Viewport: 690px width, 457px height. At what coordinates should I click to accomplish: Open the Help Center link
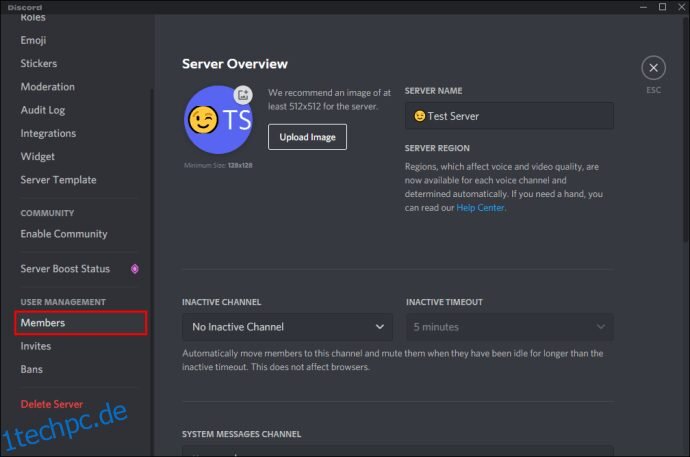coord(480,208)
